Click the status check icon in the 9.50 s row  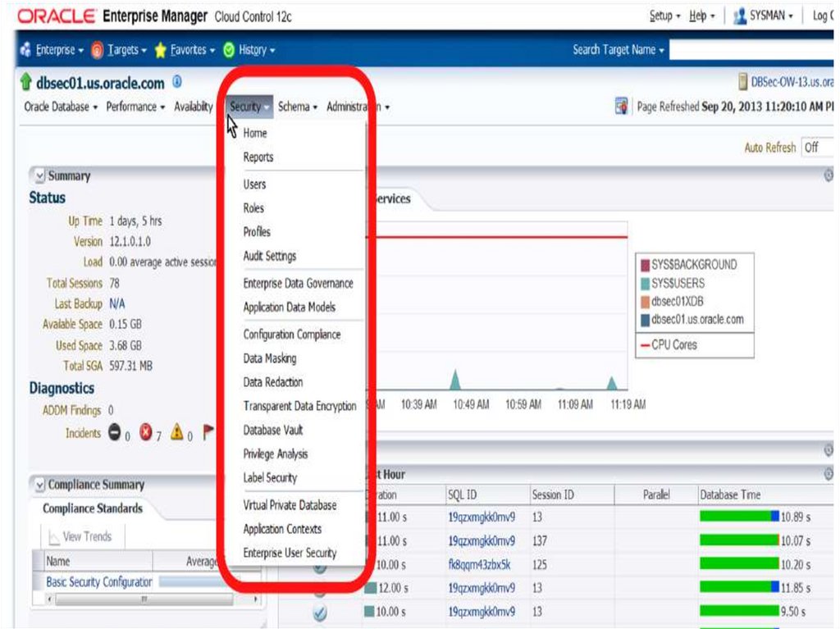320,612
